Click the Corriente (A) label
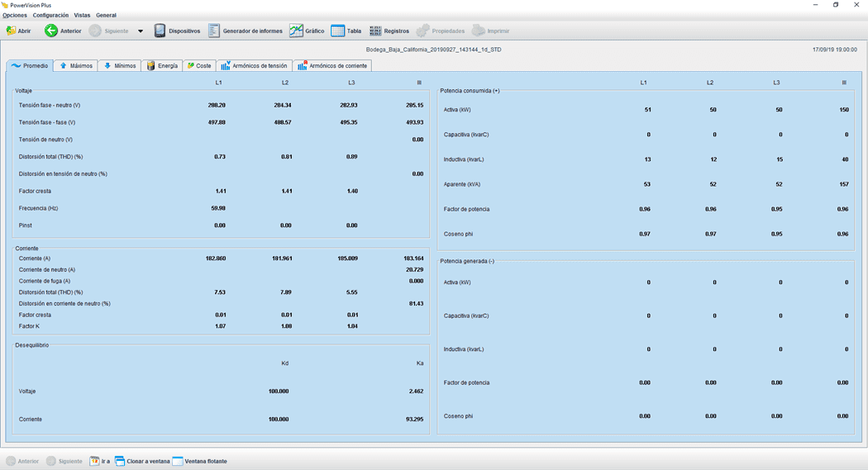868x470 pixels. (35, 259)
